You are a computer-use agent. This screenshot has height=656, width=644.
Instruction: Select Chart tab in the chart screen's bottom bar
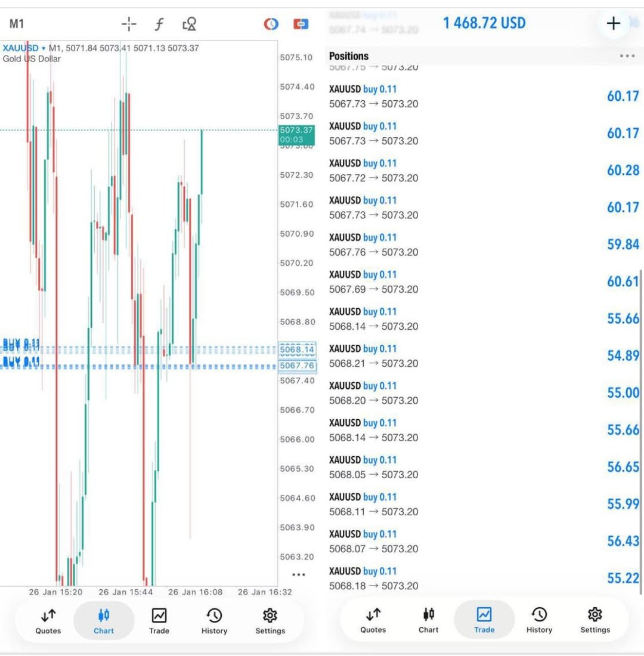(103, 621)
